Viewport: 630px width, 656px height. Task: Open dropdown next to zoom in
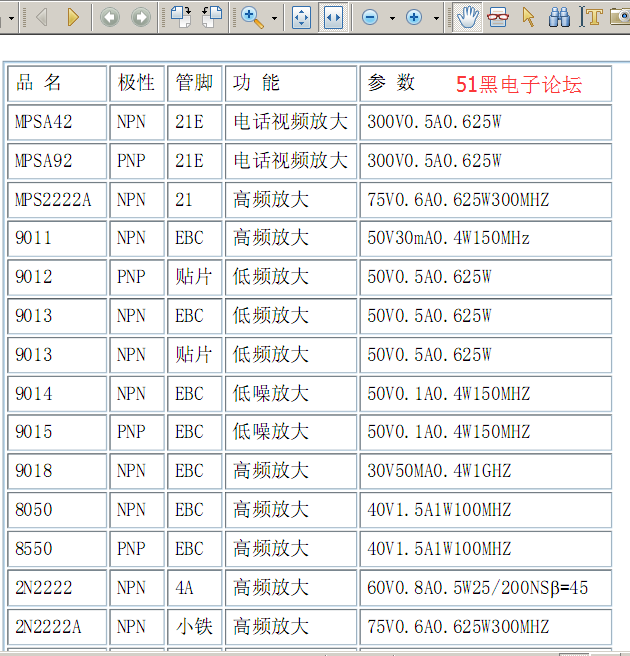point(436,18)
